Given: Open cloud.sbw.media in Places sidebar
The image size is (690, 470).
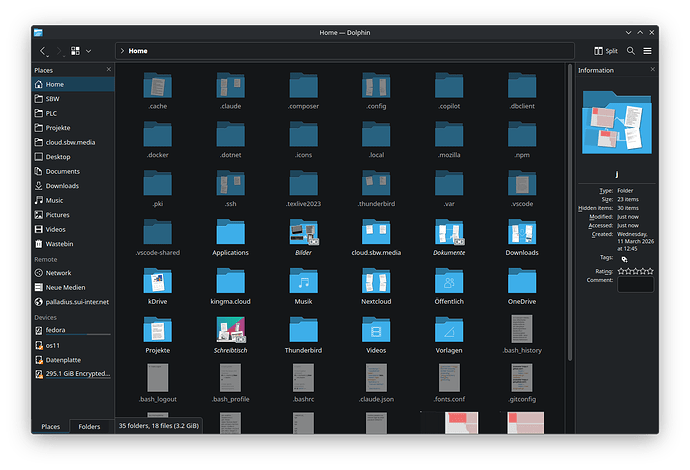Looking at the screenshot, I should coord(73,142).
